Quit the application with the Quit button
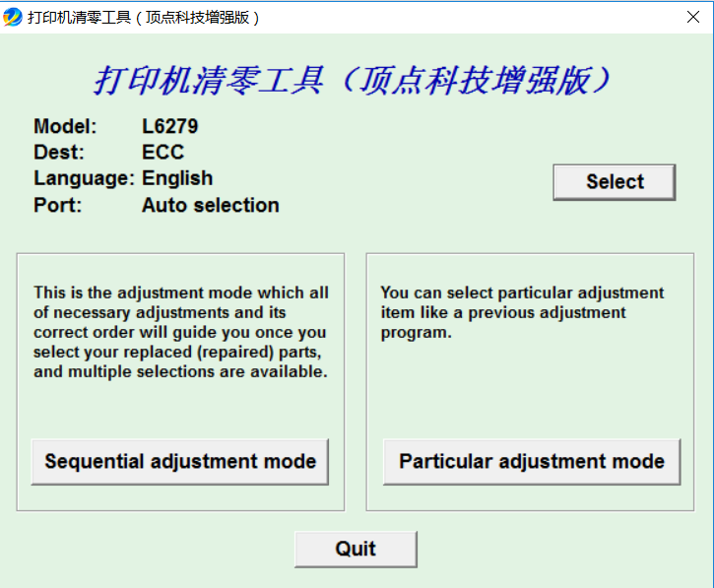Screen dimensions: 714x588 356,549
